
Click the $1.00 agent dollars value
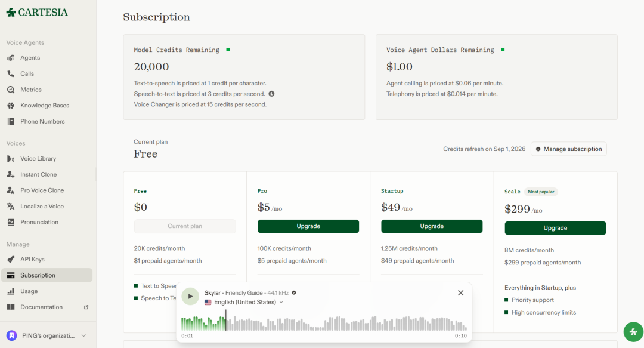click(399, 67)
